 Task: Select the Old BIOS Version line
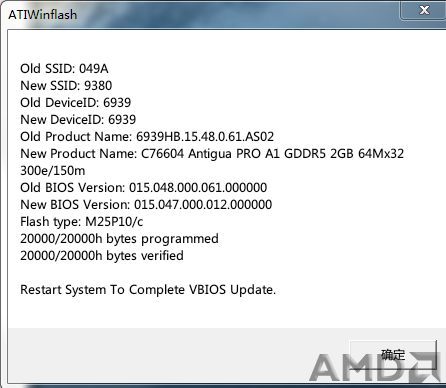point(144,188)
